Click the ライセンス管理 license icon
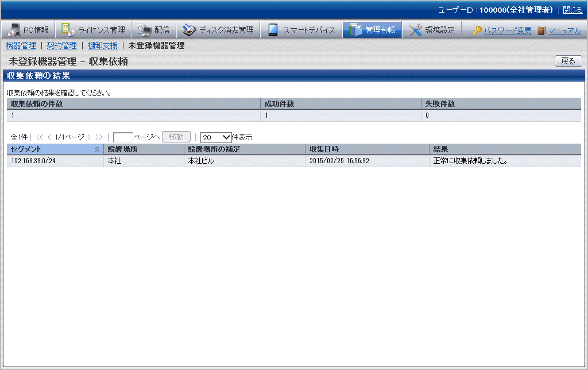Viewport: 588px width, 370px height. pyautogui.click(x=68, y=30)
